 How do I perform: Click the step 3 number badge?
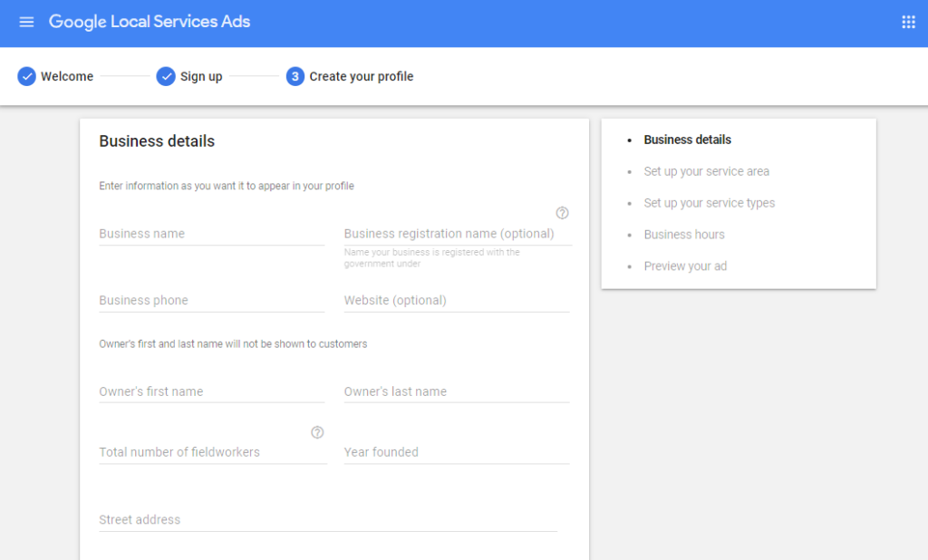point(295,76)
